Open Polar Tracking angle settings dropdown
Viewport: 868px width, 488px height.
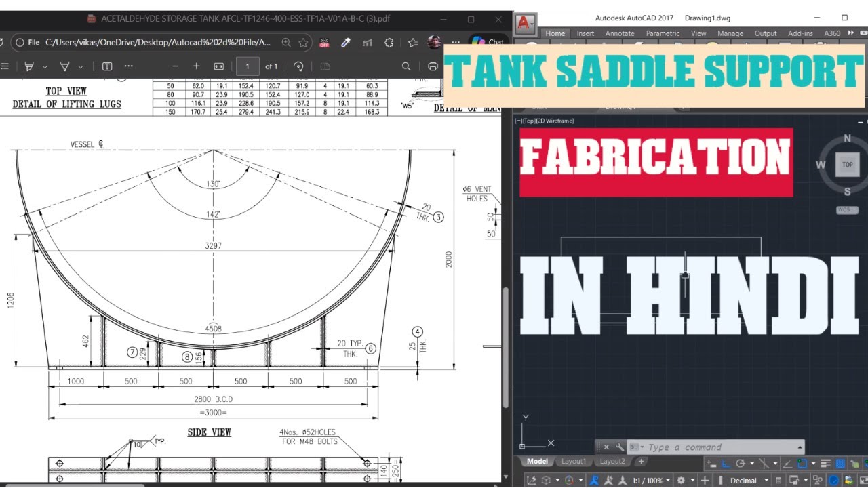pos(752,464)
